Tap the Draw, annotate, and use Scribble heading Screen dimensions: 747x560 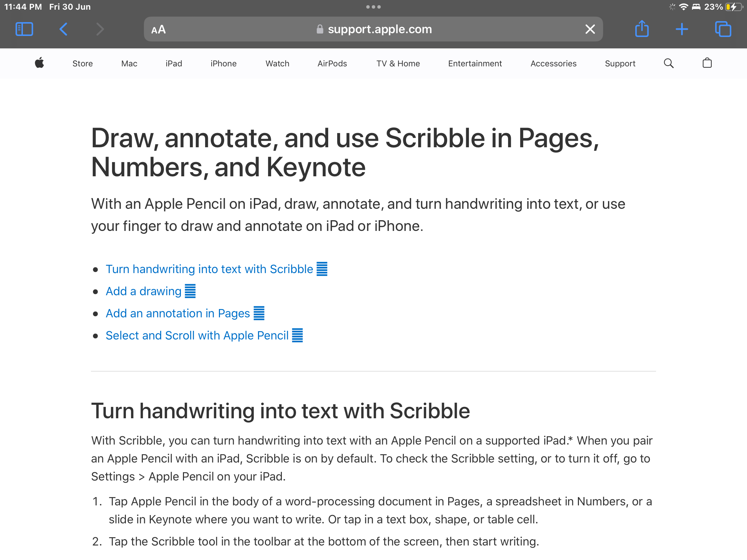[345, 152]
